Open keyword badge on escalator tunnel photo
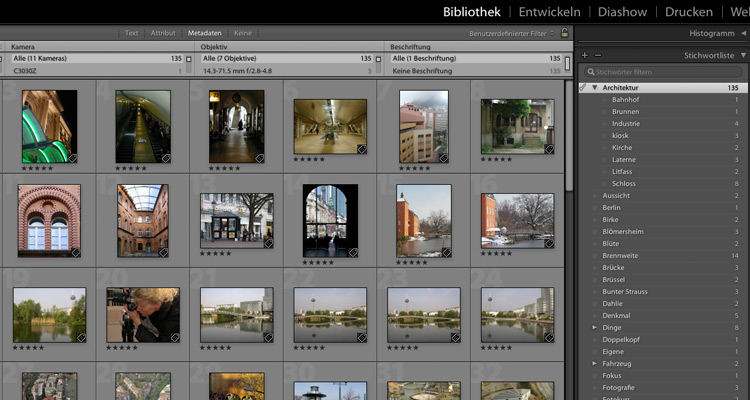Image resolution: width=750 pixels, height=400 pixels. (x=165, y=158)
